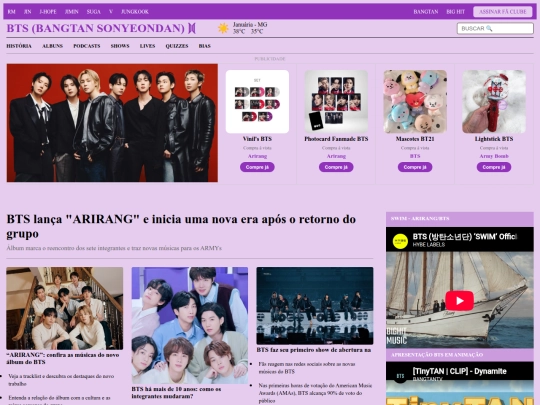
Task: Click the BANGTANTV channel avatar icon
Action: click(400, 376)
